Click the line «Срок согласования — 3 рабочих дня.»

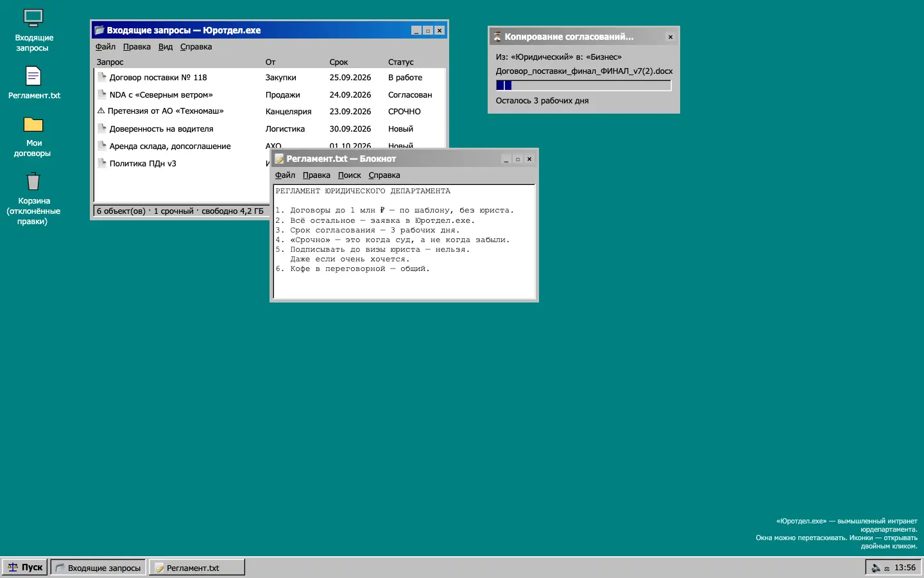pyautogui.click(x=375, y=230)
